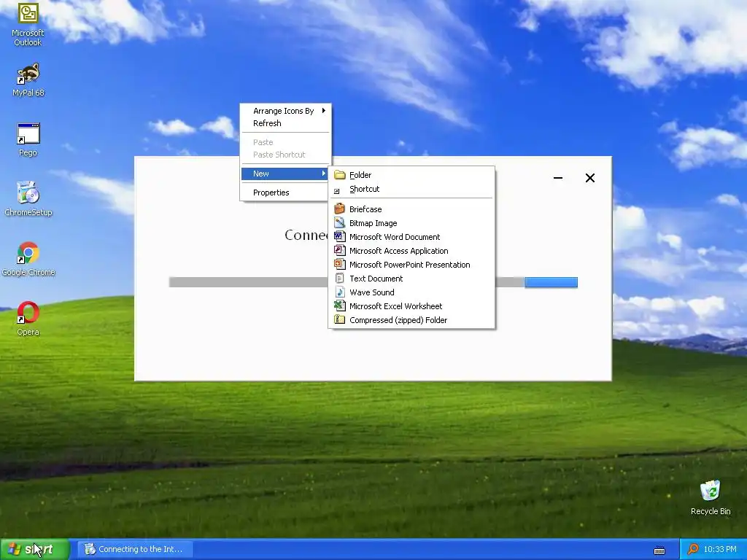Click the PowerPoint Presentation icon
The image size is (747, 560).
click(339, 264)
